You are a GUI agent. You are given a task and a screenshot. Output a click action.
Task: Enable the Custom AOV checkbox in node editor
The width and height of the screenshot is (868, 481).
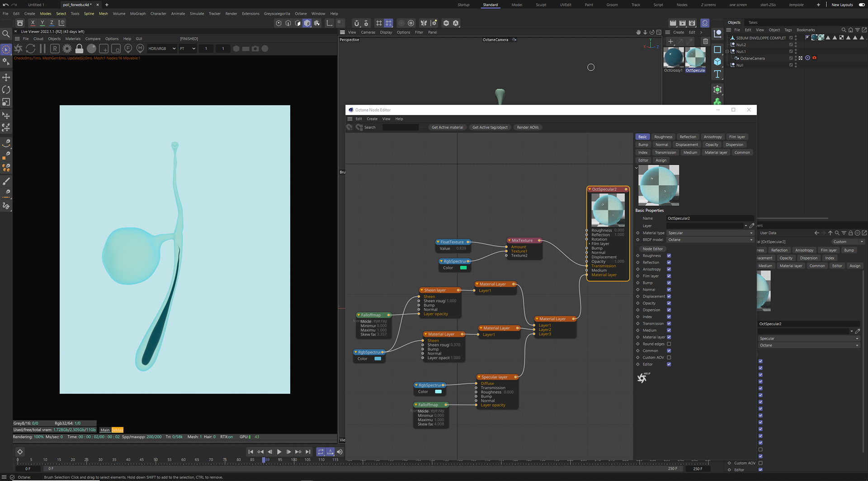(669, 357)
